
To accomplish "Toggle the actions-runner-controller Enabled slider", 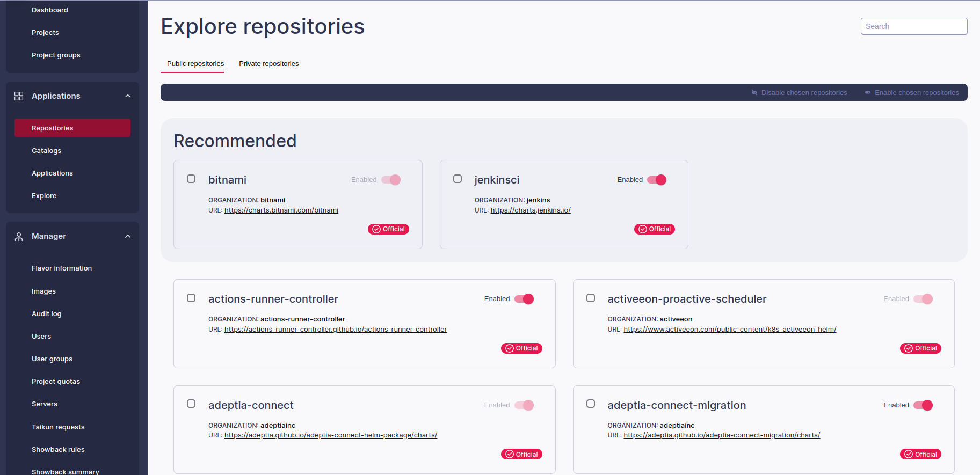I will (x=524, y=299).
